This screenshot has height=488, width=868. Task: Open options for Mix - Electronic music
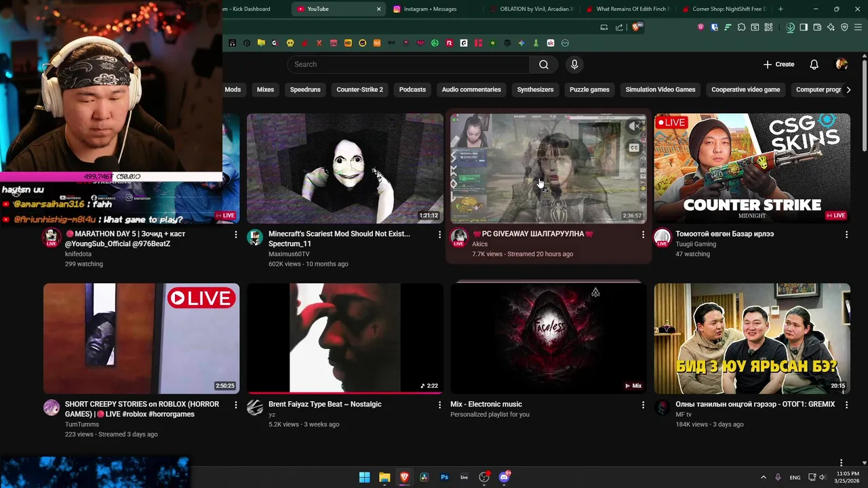point(643,405)
